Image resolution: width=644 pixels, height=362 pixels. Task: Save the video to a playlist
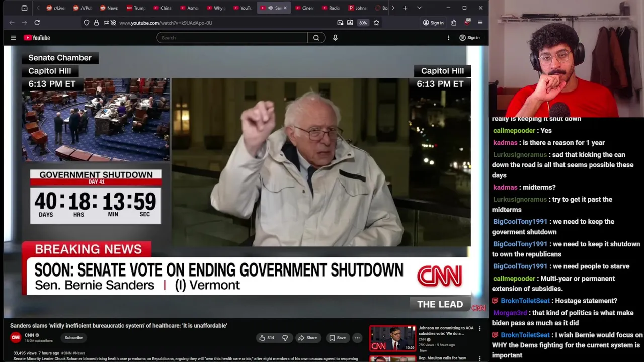point(337,338)
